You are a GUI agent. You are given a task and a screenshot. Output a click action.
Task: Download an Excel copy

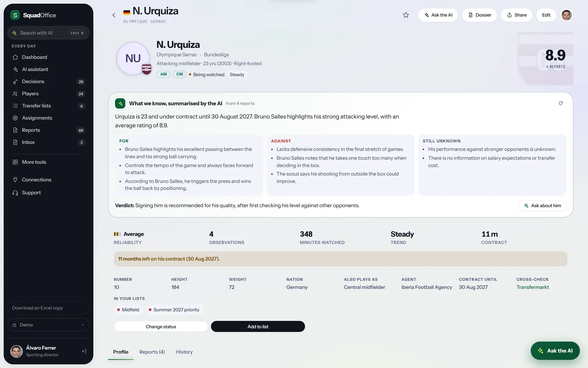pyautogui.click(x=49, y=308)
